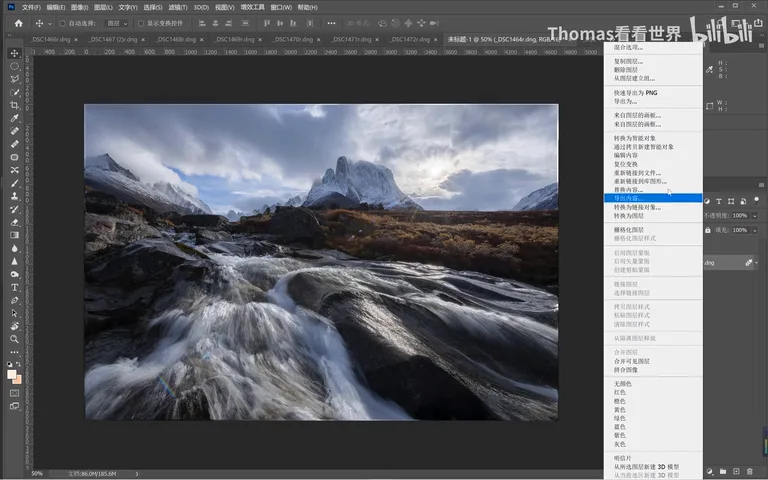The image size is (768, 480).
Task: Toggle the layer filter switch
Action: tap(757, 200)
